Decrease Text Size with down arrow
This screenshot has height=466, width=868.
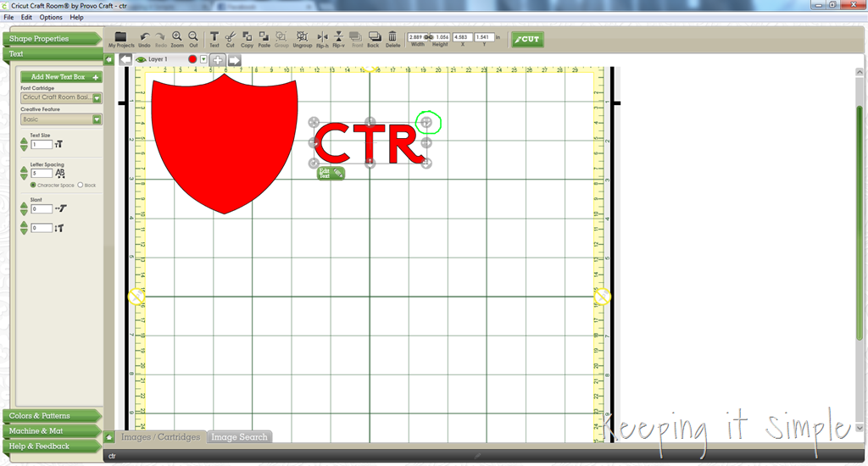click(24, 147)
